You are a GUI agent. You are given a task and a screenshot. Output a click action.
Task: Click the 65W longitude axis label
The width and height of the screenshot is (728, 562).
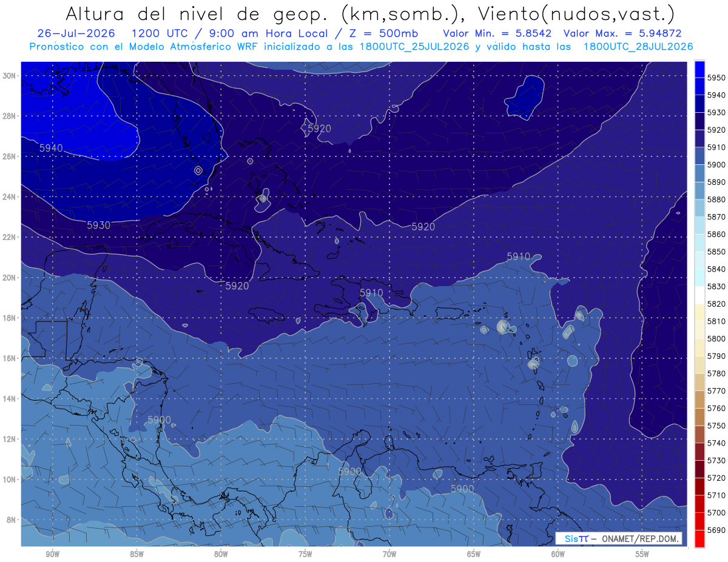(474, 554)
